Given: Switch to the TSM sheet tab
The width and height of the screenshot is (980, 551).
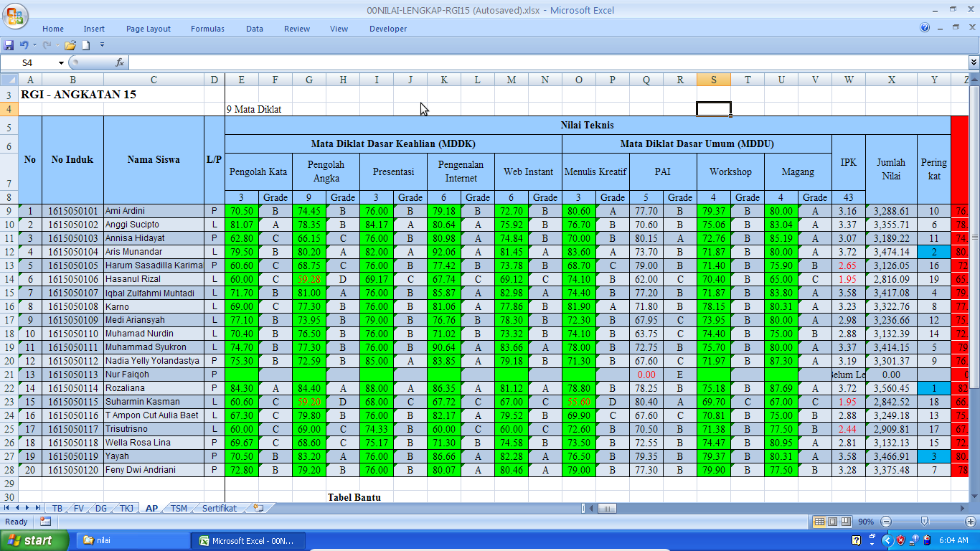Looking at the screenshot, I should tap(179, 508).
